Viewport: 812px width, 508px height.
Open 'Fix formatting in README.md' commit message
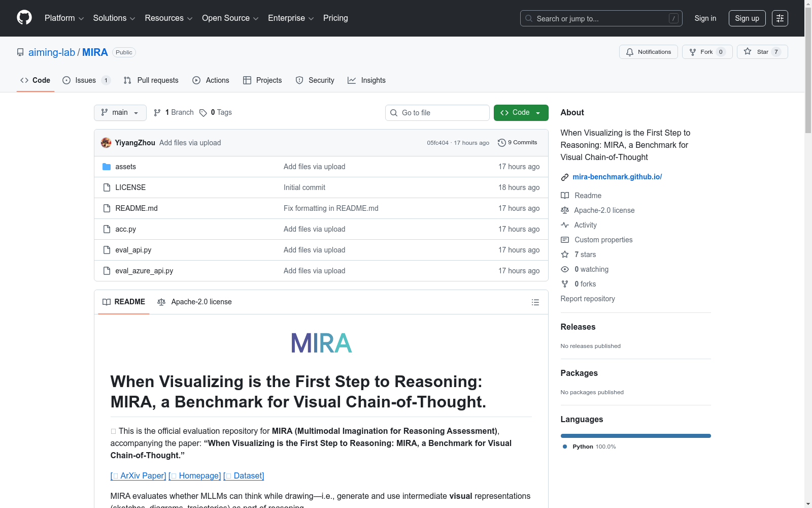coord(331,208)
